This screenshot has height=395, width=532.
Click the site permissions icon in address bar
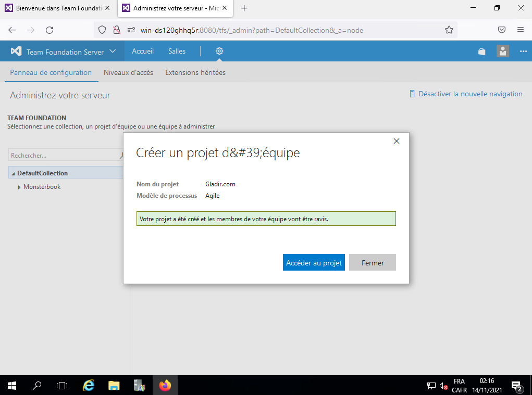pos(131,30)
